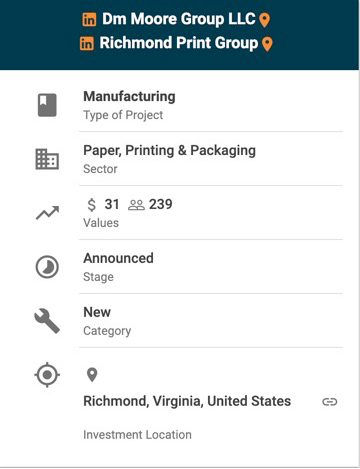The width and height of the screenshot is (360, 469).
Task: Click orange location pin beside Dm Moore Group LLC
Action: point(264,20)
